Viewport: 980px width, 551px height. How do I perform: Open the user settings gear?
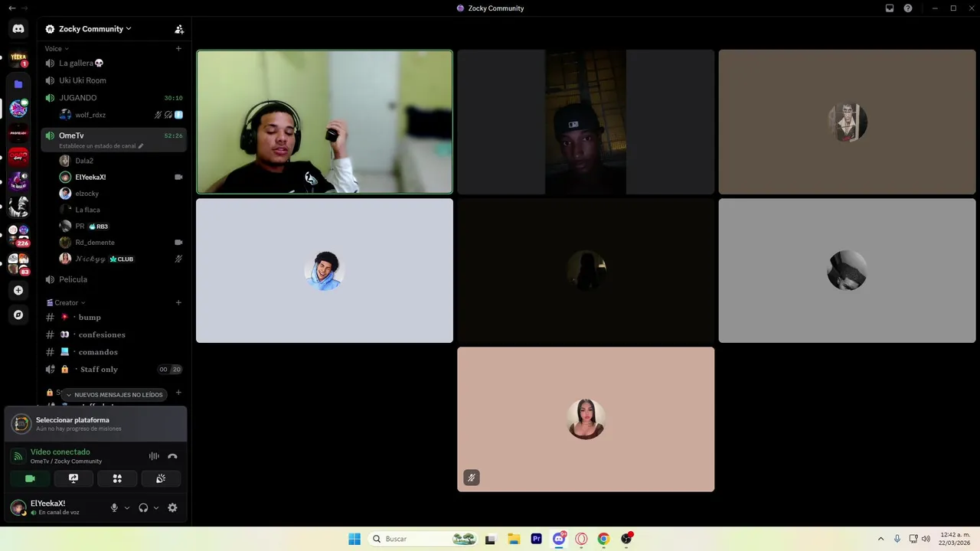(172, 507)
